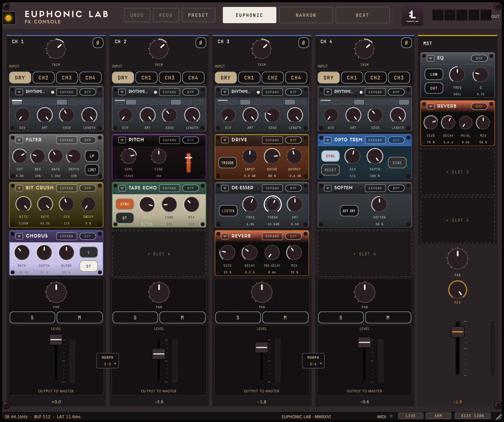This screenshot has height=422, width=504.
Task: Open the MORPH 1-2 dropdown
Action: click(x=108, y=361)
